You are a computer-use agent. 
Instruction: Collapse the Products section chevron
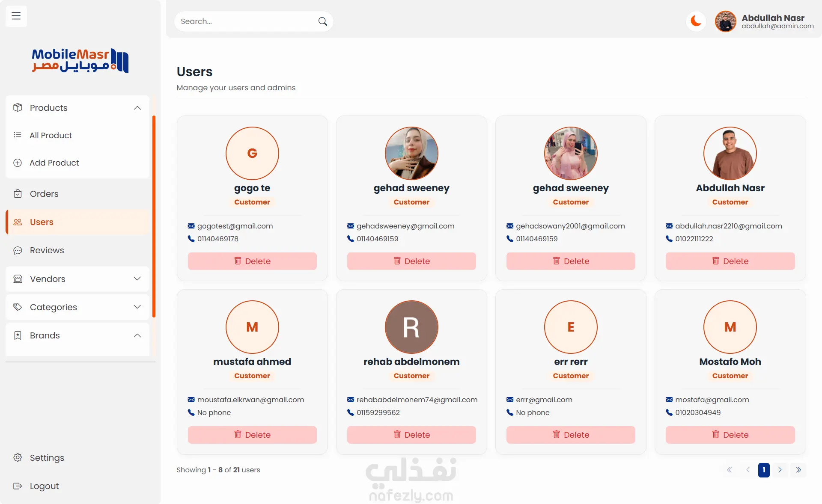coord(137,108)
